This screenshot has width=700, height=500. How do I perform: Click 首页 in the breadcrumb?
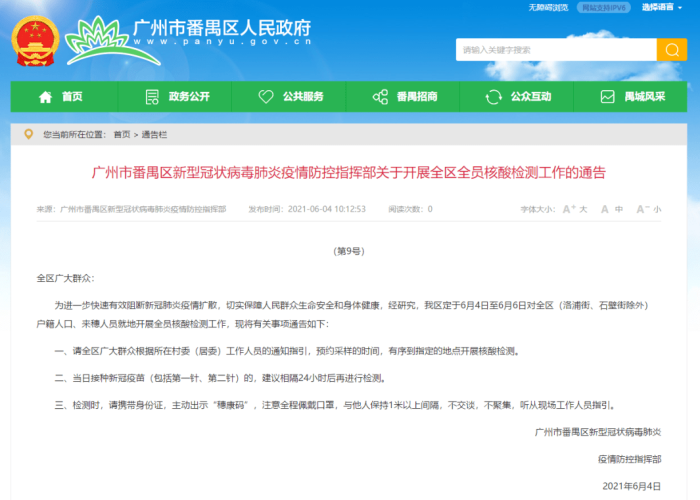click(122, 134)
